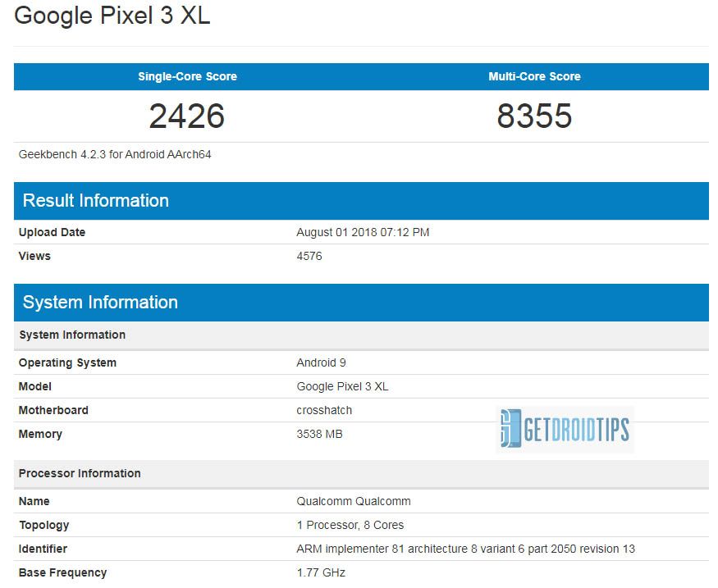Select the Operating System label
This screenshot has width=718, height=588.
[x=67, y=362]
